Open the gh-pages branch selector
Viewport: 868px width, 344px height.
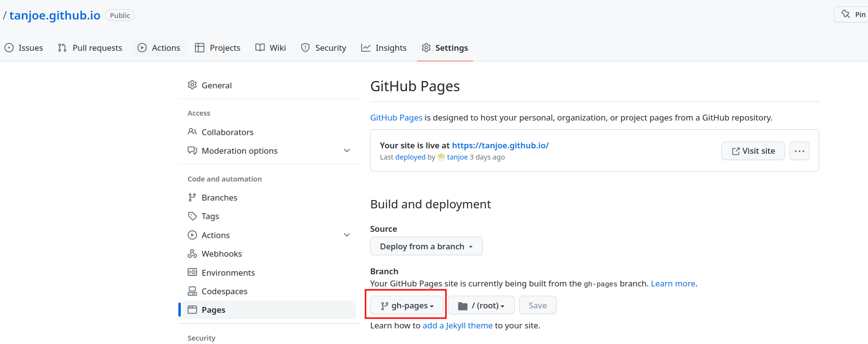tap(406, 305)
